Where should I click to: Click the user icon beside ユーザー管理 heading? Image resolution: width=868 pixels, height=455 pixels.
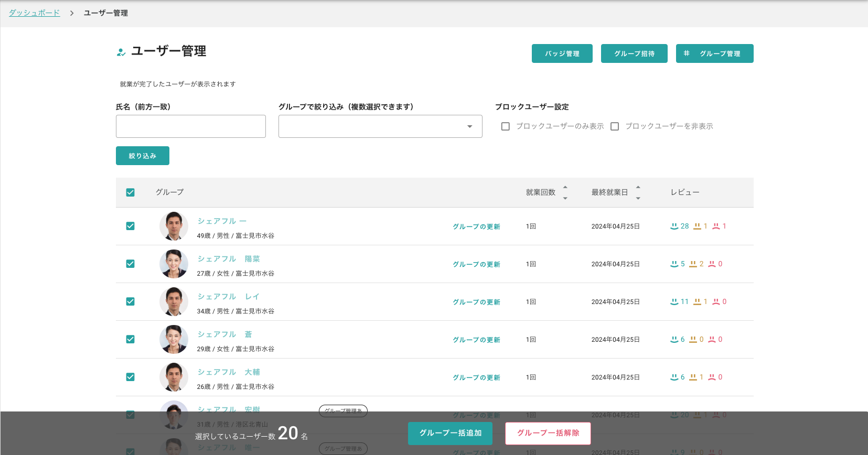(121, 52)
